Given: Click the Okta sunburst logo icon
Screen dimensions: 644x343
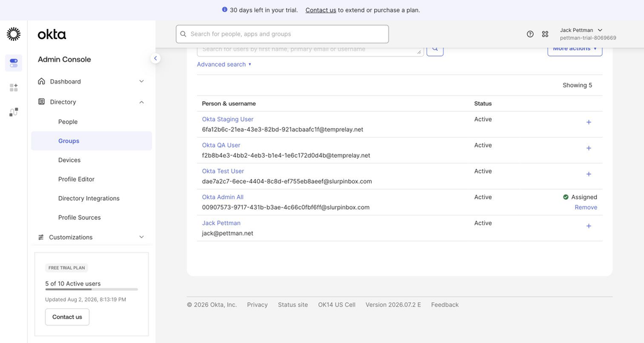Looking at the screenshot, I should coord(14,34).
